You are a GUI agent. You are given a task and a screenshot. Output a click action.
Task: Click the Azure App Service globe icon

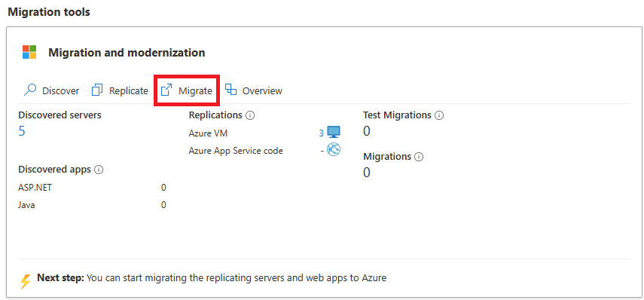pos(334,149)
